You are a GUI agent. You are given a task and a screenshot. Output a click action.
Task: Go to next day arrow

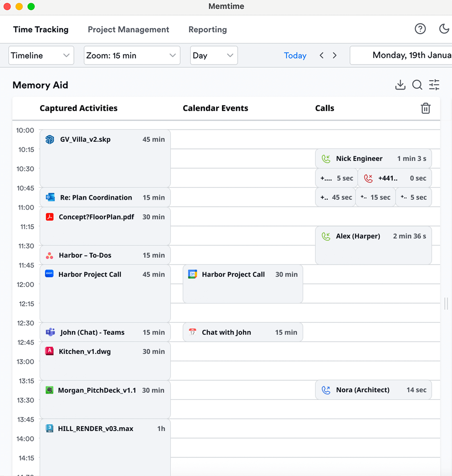(x=334, y=55)
